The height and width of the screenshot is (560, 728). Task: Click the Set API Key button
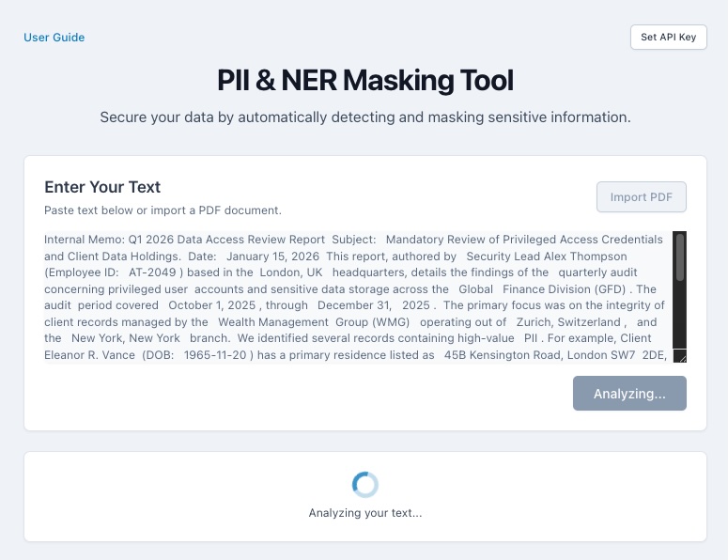(668, 38)
